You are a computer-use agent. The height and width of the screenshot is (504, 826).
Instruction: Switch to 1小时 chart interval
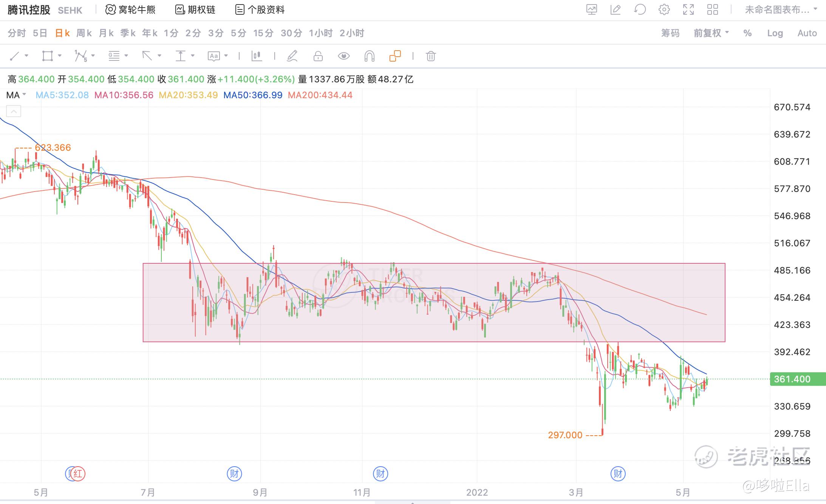pos(320,33)
